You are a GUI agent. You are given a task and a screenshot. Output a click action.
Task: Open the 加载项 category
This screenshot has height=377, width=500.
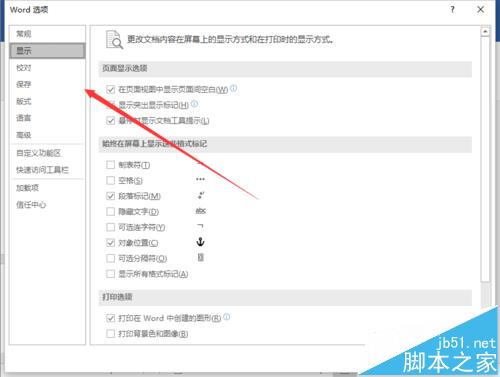47,188
